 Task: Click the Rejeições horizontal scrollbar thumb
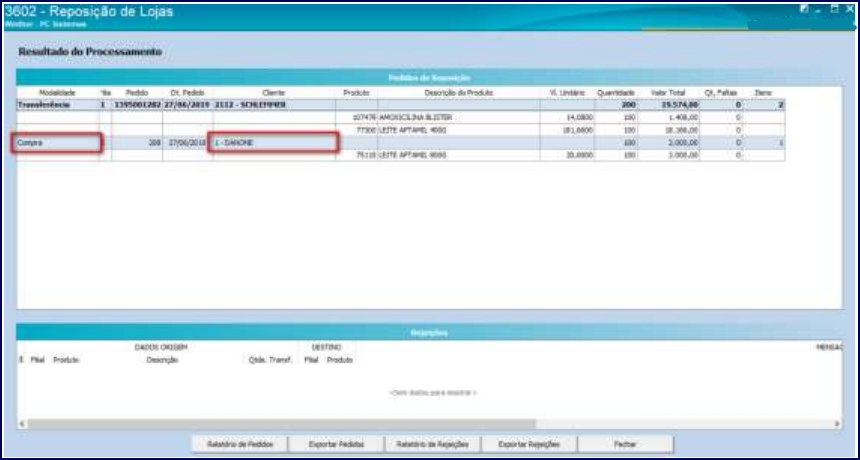(x=282, y=424)
